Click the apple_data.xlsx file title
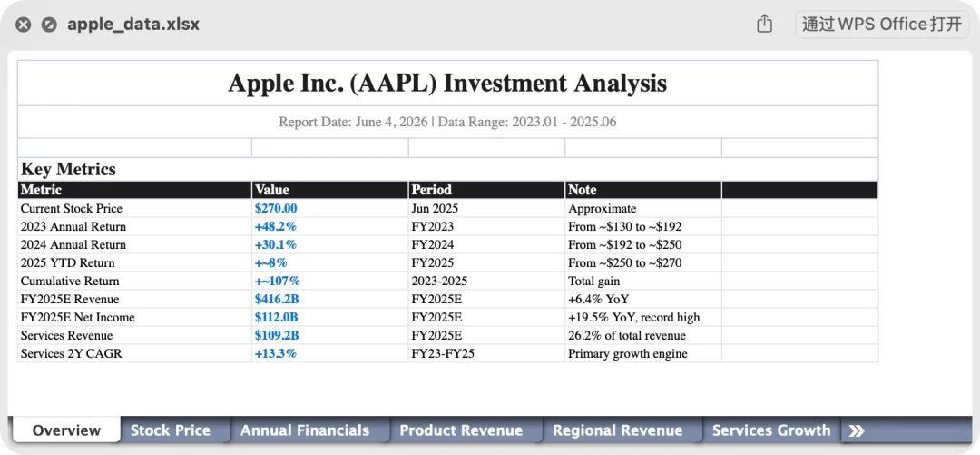 pos(133,25)
